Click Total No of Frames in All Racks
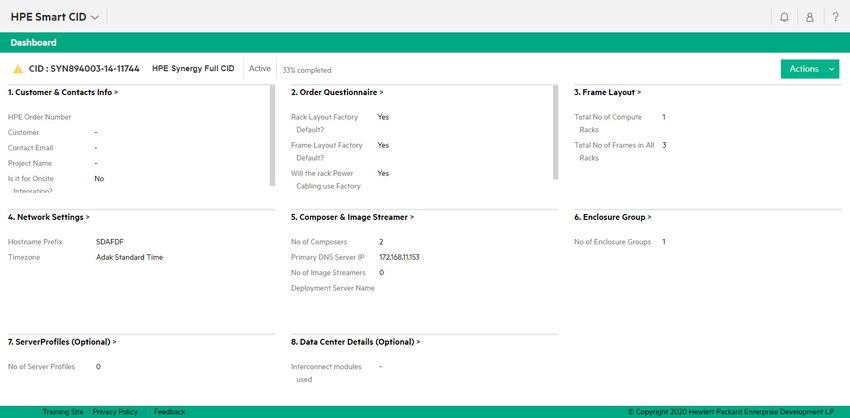 pyautogui.click(x=614, y=151)
